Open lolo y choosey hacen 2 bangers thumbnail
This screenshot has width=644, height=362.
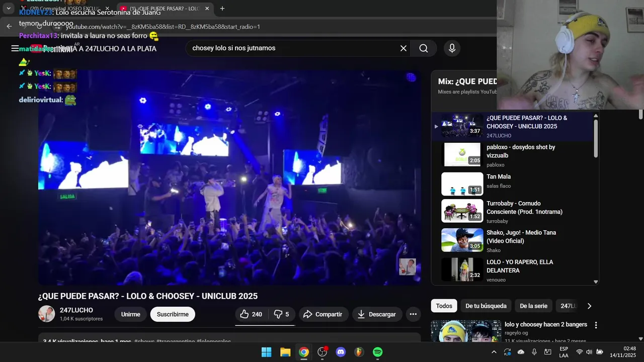click(466, 331)
